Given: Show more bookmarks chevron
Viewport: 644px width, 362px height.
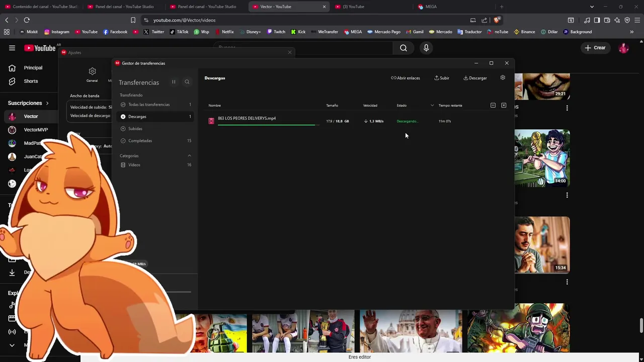Looking at the screenshot, I should click(x=632, y=32).
